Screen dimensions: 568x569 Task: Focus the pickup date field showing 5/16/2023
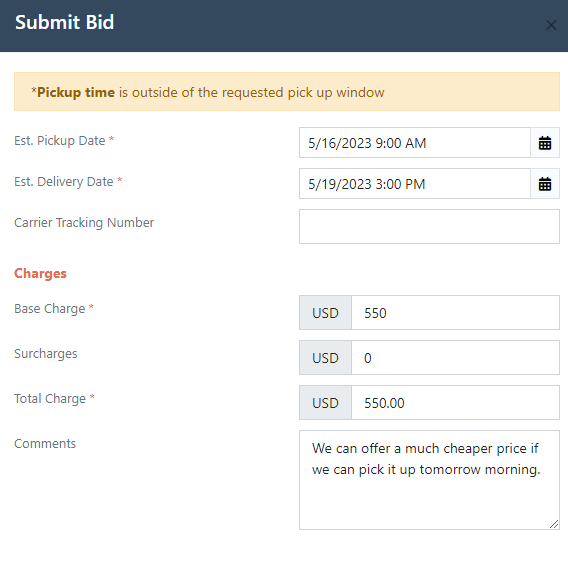[x=415, y=143]
